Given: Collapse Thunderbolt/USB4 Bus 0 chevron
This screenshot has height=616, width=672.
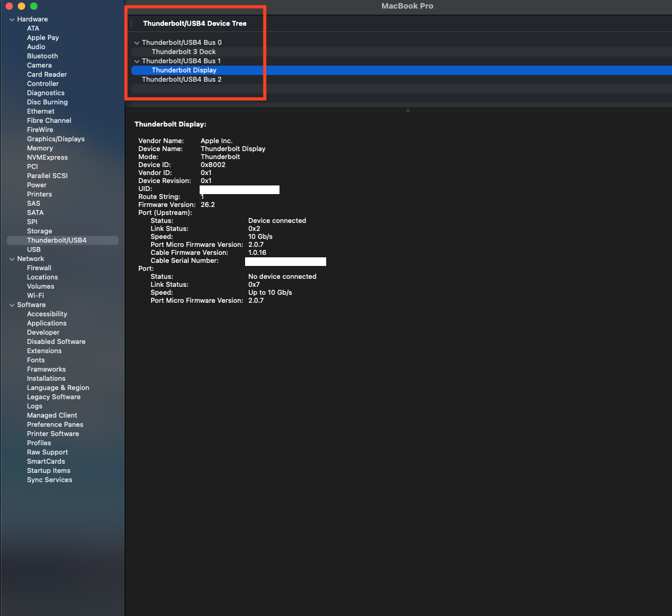Looking at the screenshot, I should (137, 42).
